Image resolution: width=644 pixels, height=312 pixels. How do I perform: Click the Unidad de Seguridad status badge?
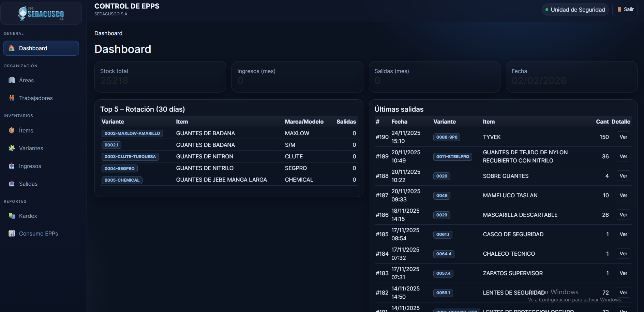pyautogui.click(x=575, y=10)
